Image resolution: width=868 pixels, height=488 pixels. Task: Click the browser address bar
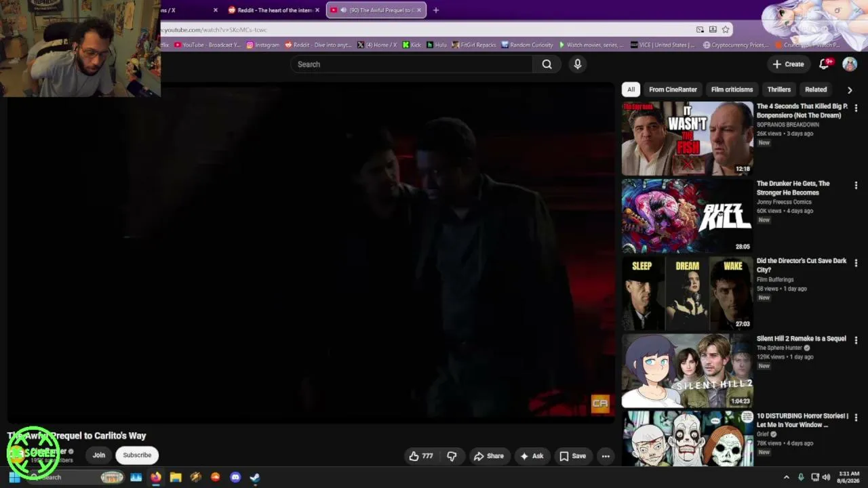pos(426,30)
